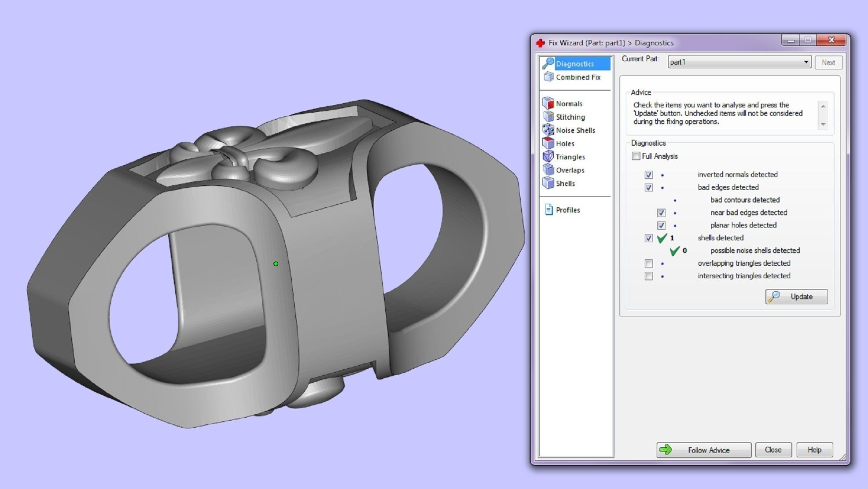The height and width of the screenshot is (489, 868).
Task: Switch to the Diagnostics page
Action: (x=574, y=64)
